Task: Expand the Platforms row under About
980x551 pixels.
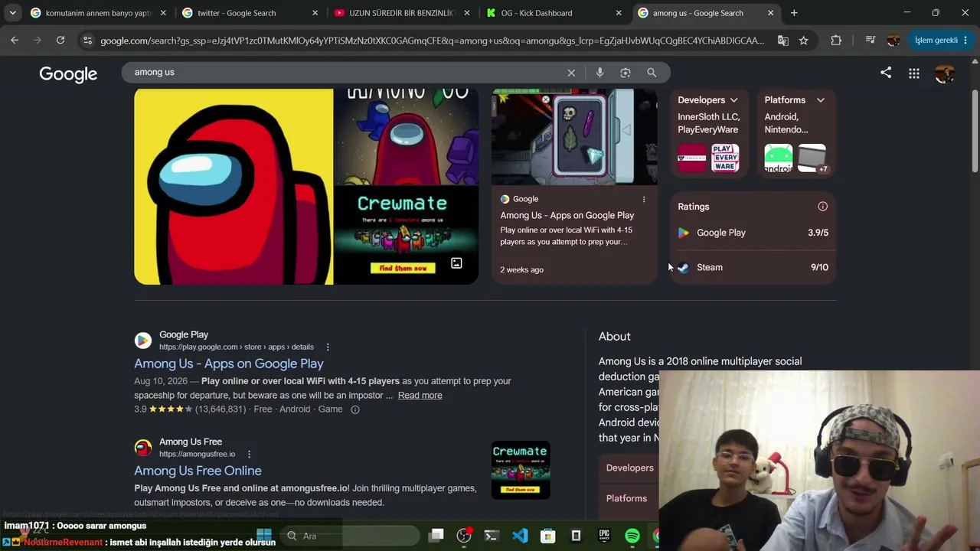Action: pos(628,499)
